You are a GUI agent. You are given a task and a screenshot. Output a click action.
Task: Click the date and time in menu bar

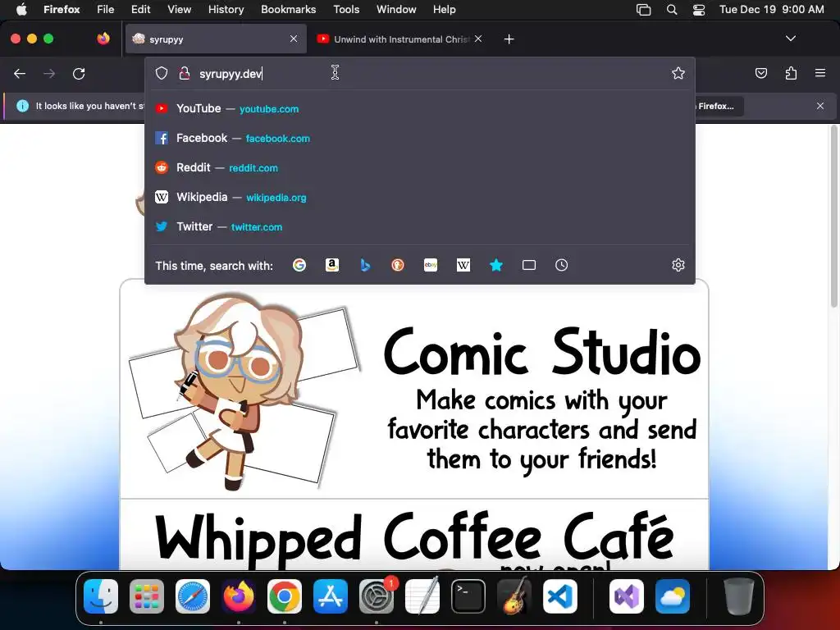(771, 10)
